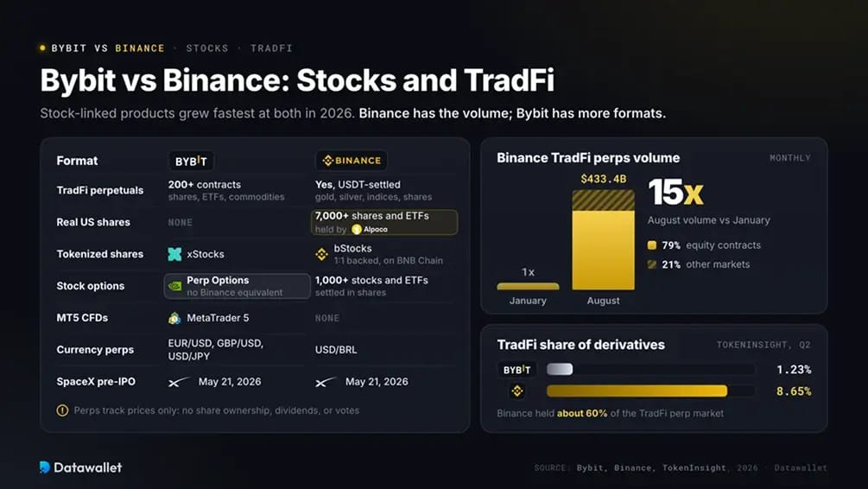The height and width of the screenshot is (489, 868).
Task: Select the STOCKS breadcrumb label
Action: pyautogui.click(x=207, y=48)
